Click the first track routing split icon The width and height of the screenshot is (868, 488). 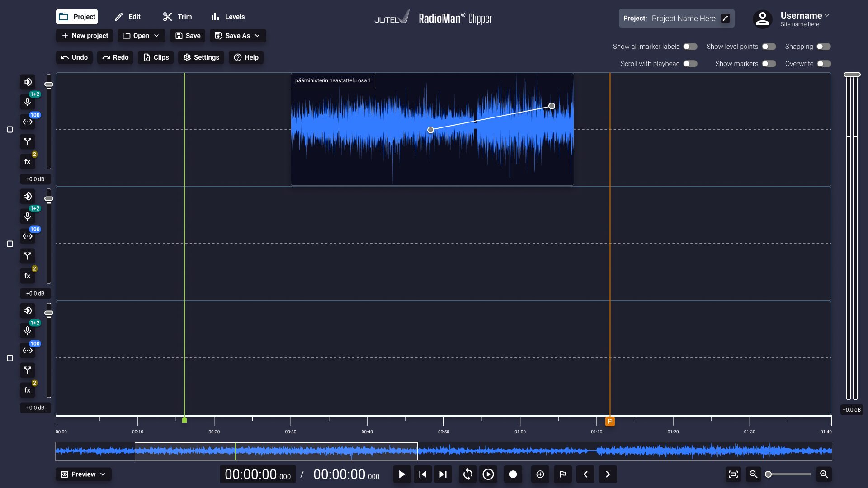coord(28,141)
